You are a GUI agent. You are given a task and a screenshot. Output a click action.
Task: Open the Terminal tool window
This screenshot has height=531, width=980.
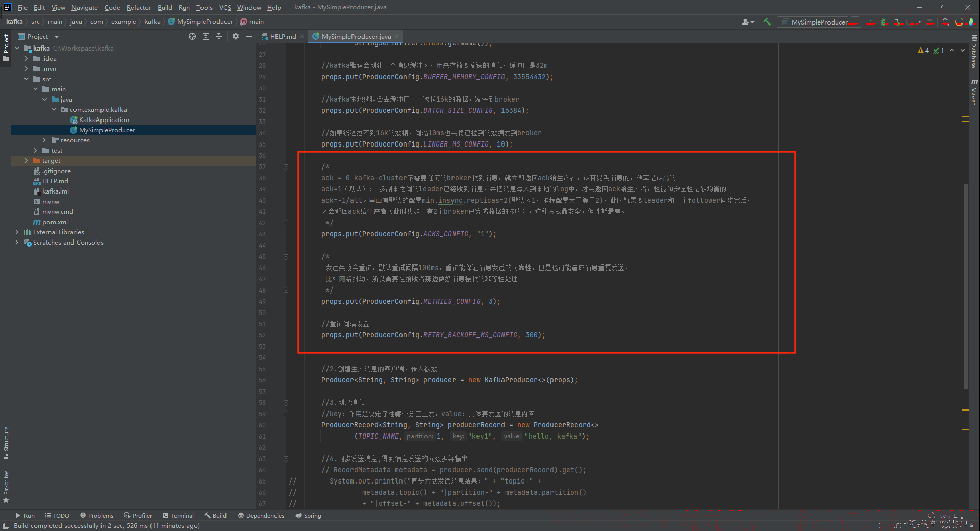coord(178,515)
